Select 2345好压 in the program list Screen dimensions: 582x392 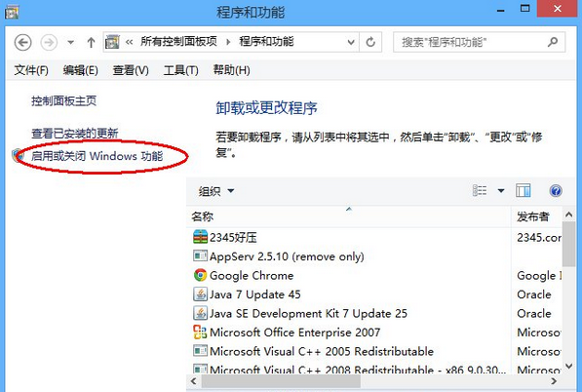(x=233, y=237)
